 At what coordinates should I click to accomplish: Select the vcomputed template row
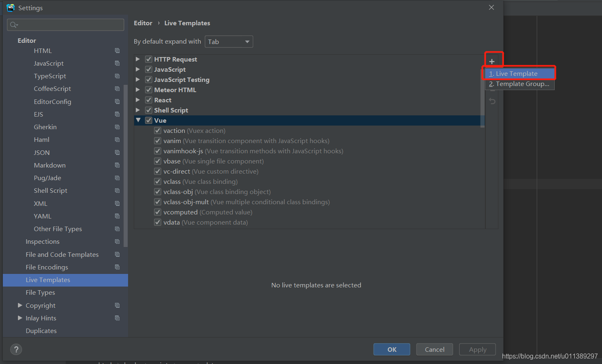(310, 212)
